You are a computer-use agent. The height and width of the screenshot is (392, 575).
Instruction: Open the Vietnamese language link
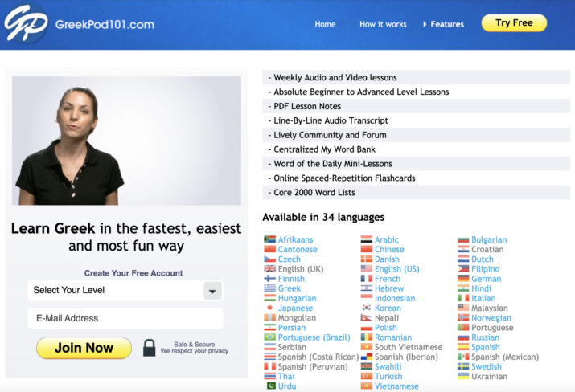click(396, 386)
